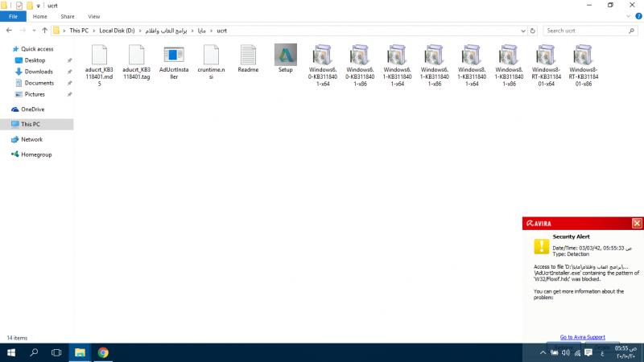Click the properties icon in title bar
644x362 pixels.
tap(19, 6)
